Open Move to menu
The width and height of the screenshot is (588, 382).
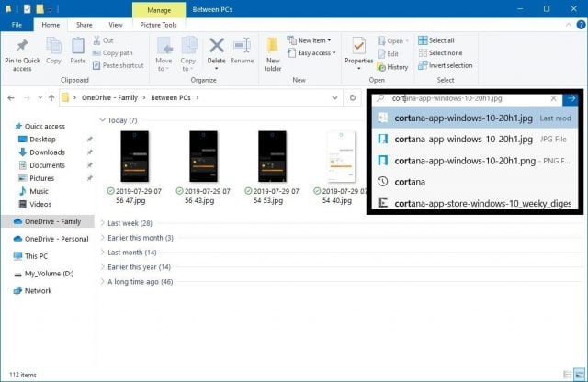point(164,54)
